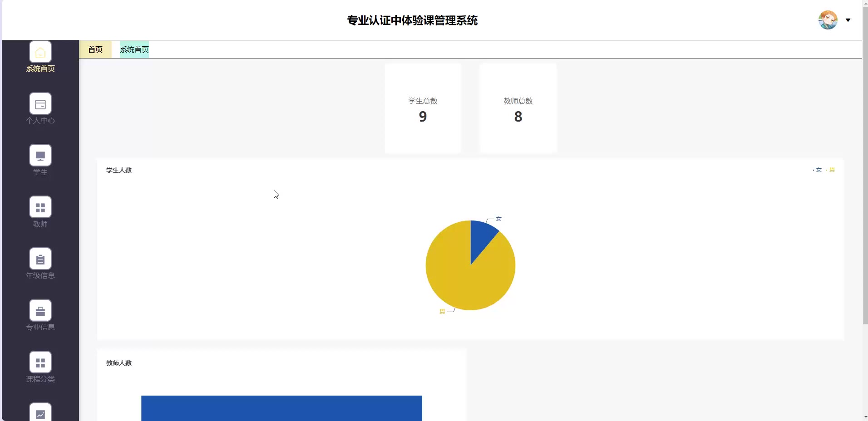This screenshot has width=868, height=421.
Task: Open the 学生 monitor icon in sidebar
Action: 40,156
